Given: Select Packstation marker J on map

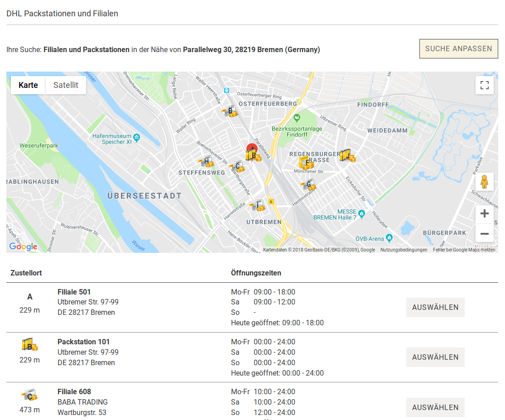Looking at the screenshot, I should coord(347,155).
